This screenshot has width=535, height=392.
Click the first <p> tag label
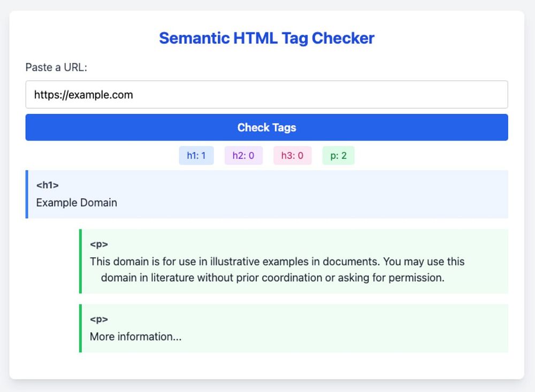[x=99, y=244]
